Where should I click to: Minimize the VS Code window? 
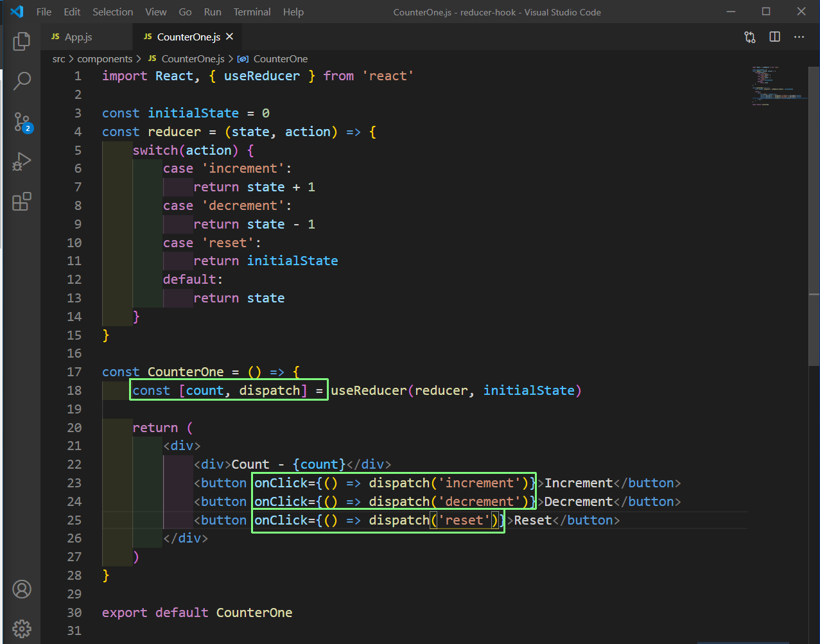pyautogui.click(x=731, y=12)
